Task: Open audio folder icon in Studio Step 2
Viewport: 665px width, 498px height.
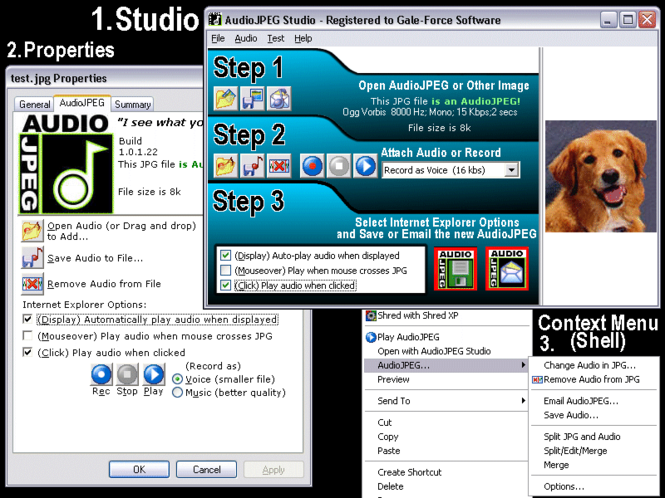Action: pos(226,165)
